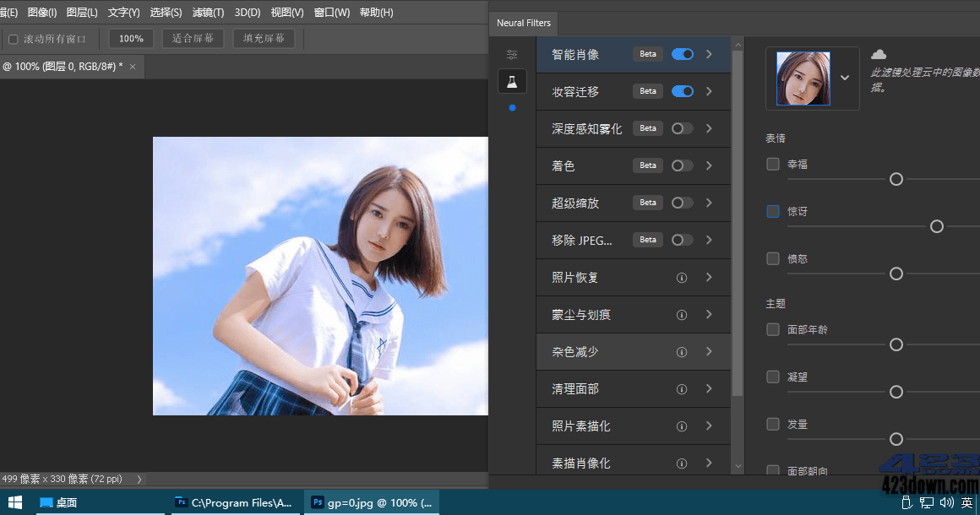
Task: Select the flask (beta filters) icon
Action: 513,81
